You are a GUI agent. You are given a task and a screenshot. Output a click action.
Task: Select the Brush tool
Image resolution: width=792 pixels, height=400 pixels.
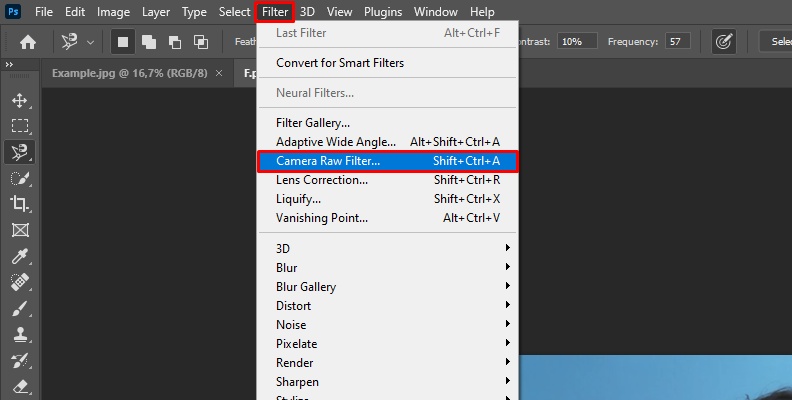[20, 309]
